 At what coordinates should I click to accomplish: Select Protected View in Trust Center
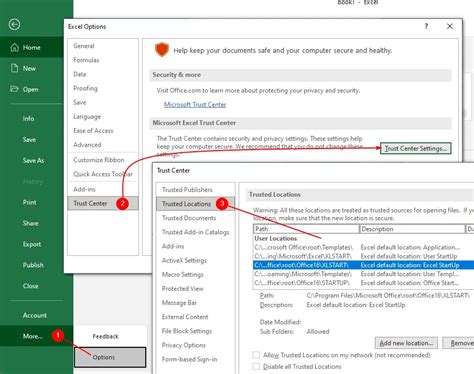182,288
